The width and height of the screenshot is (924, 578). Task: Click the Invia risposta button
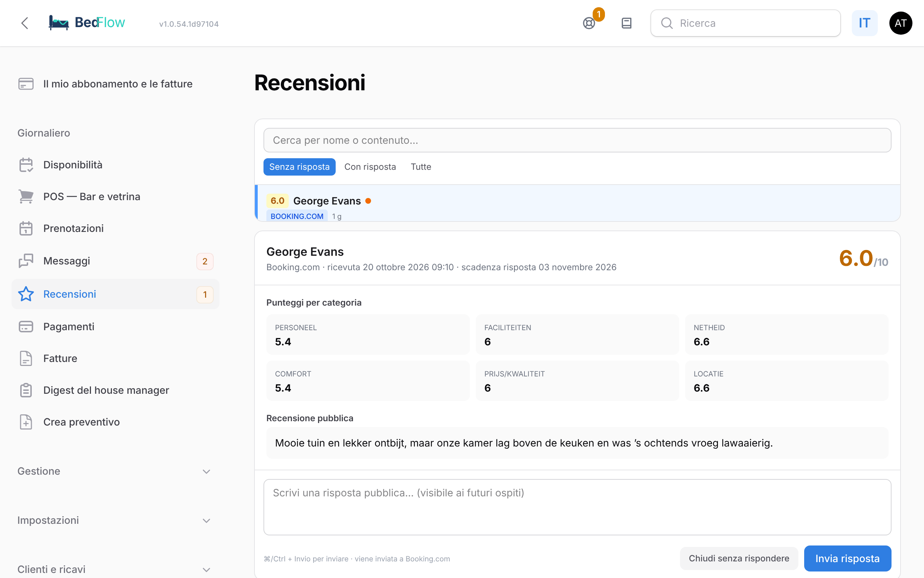point(847,558)
